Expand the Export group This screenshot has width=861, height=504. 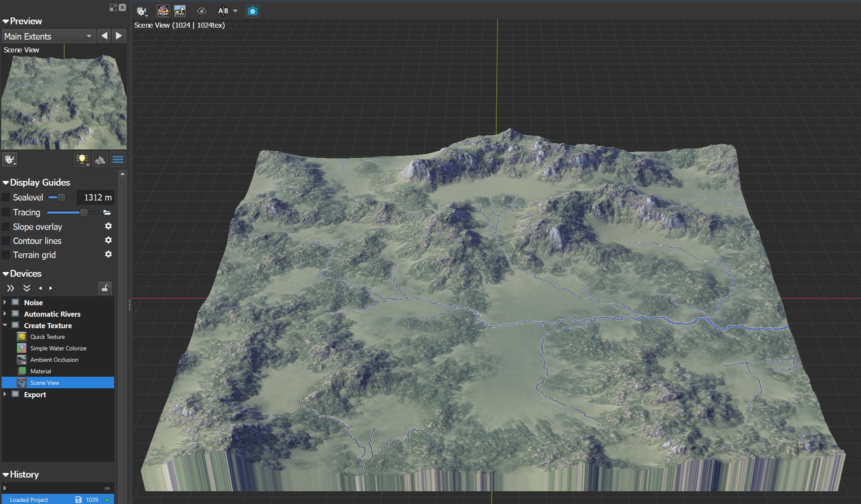click(5, 394)
